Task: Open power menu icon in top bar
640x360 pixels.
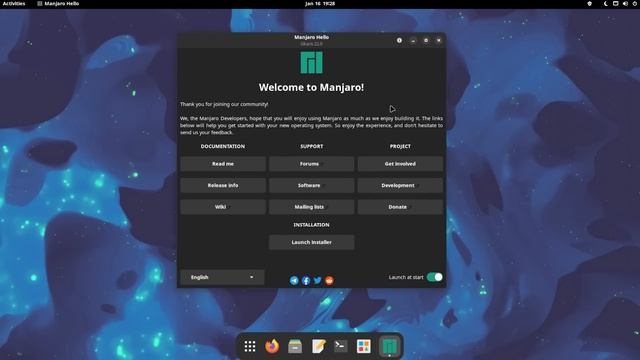Action: (635, 4)
